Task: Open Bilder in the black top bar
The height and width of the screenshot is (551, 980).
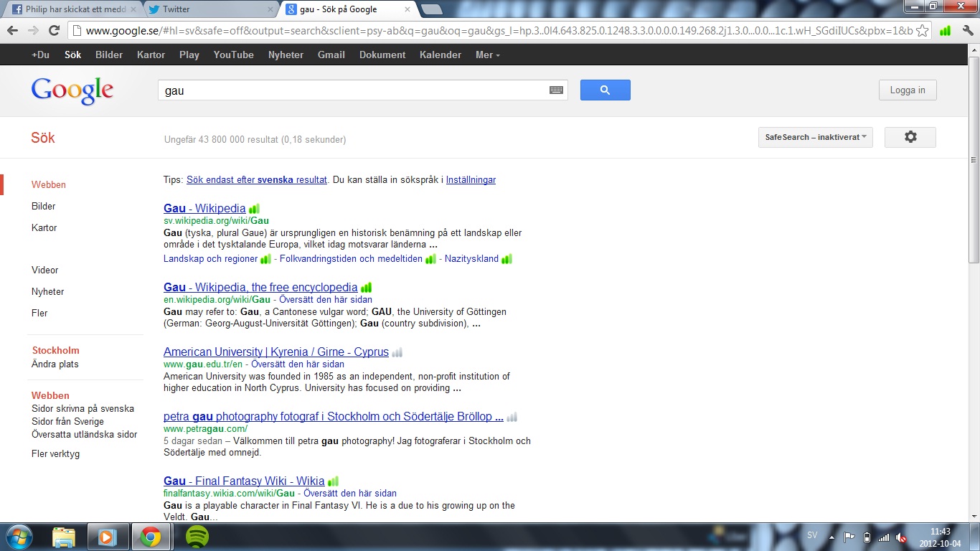Action: point(109,55)
